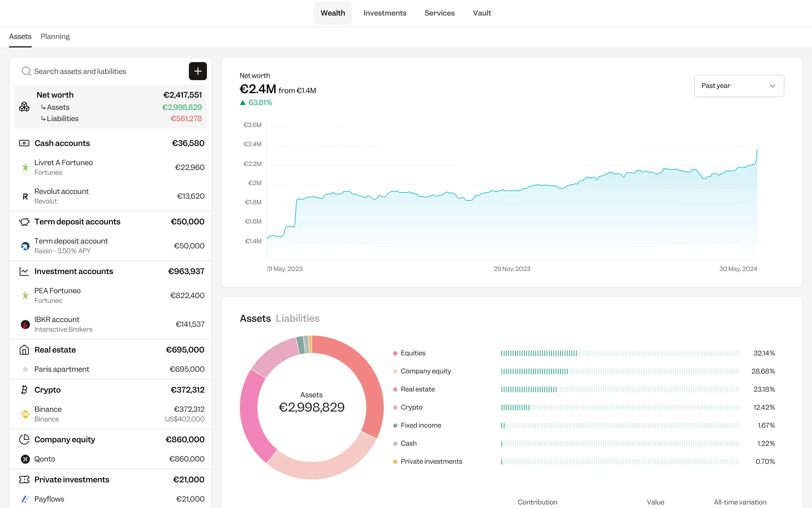The width and height of the screenshot is (812, 508).
Task: Click the Crypto legend dot
Action: pyautogui.click(x=395, y=408)
